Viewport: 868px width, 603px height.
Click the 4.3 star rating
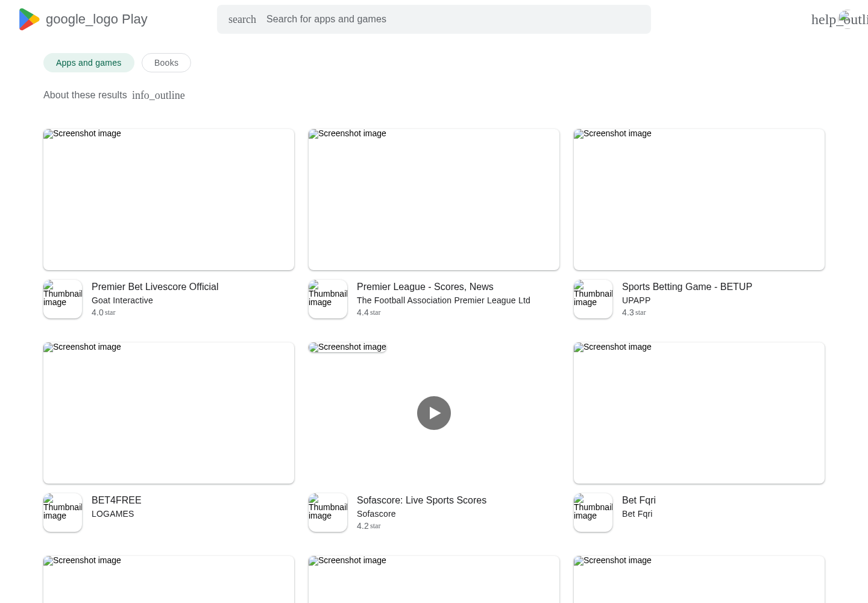634,312
